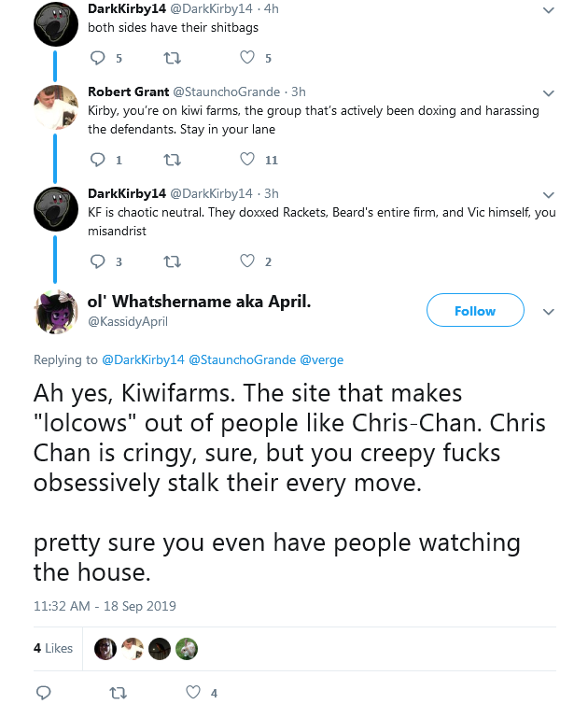Screen dimensions: 588x704
Task: Retweet April's main tweet
Action: (x=118, y=693)
